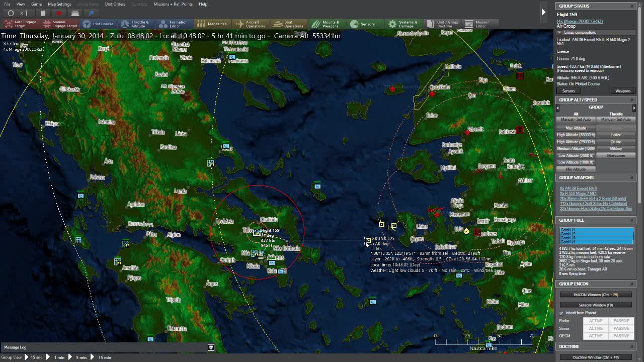The image size is (644, 362).
Task: Set throttle to Afterburner
Action: (616, 155)
